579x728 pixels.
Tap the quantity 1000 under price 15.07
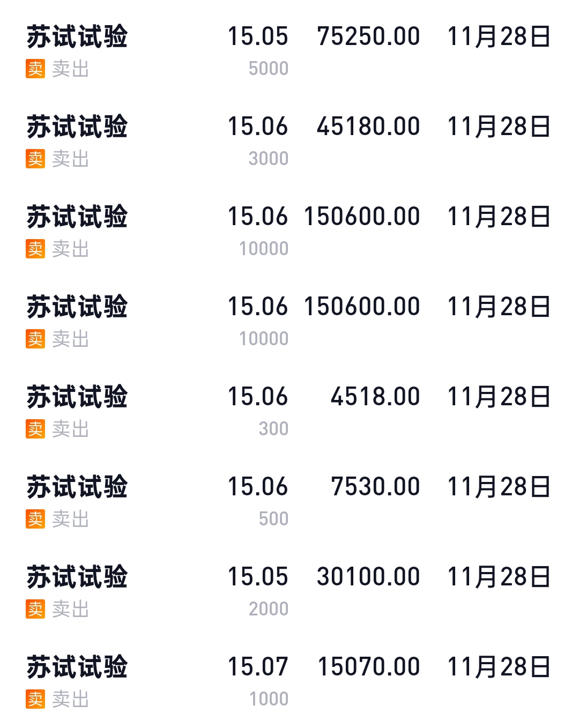click(269, 699)
